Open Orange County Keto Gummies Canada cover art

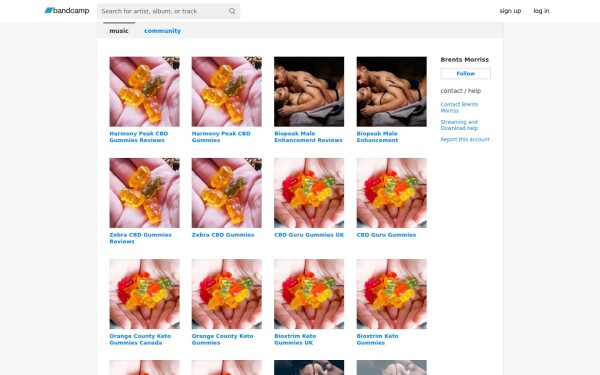[x=144, y=294]
